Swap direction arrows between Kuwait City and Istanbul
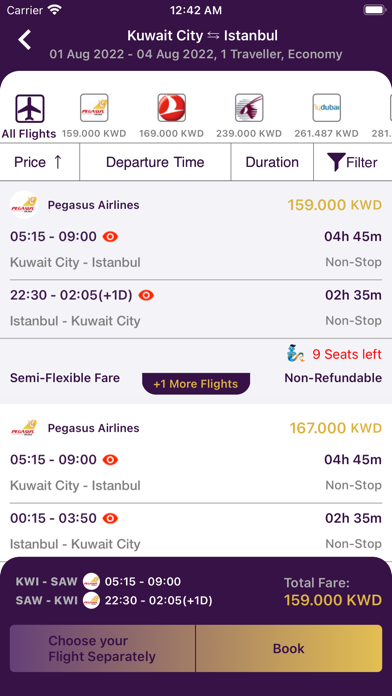Image resolution: width=392 pixels, height=696 pixels. pos(214,36)
